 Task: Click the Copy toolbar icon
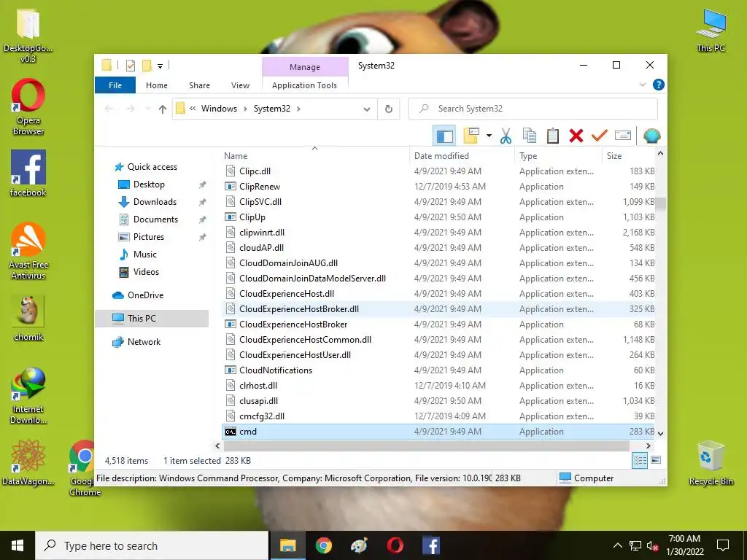[x=530, y=136]
